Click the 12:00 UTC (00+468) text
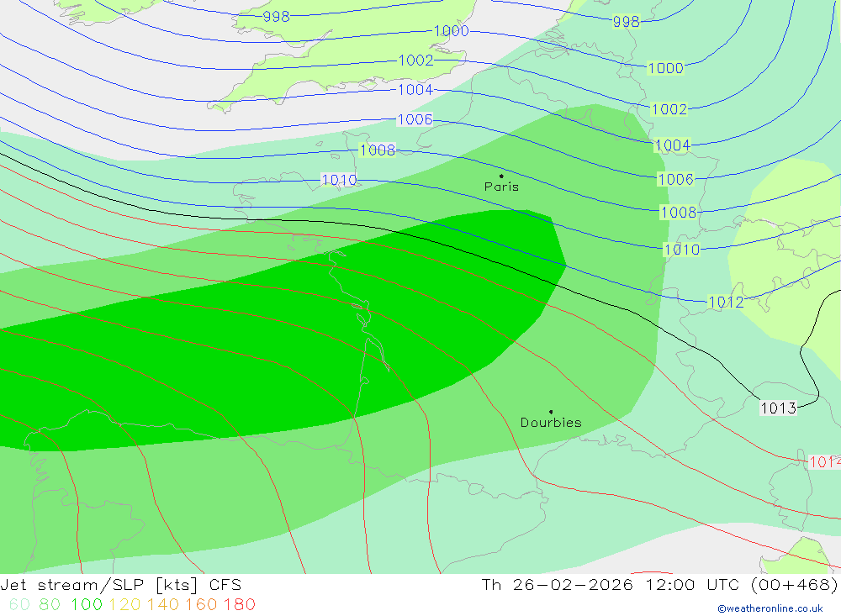841x616 pixels. pos(742,585)
